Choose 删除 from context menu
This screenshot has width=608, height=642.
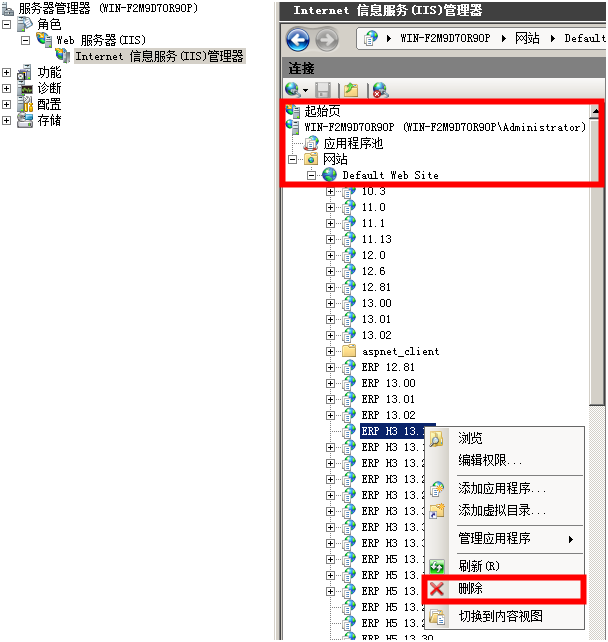pos(505,589)
